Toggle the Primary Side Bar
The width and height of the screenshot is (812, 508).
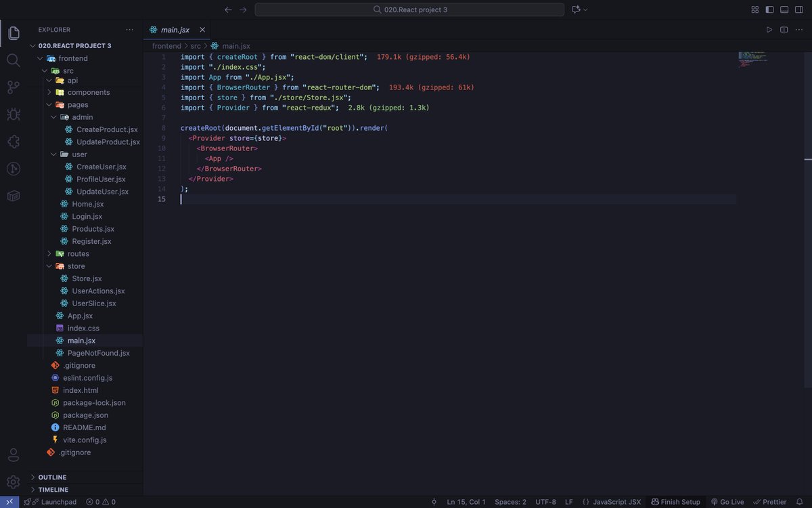coord(770,9)
